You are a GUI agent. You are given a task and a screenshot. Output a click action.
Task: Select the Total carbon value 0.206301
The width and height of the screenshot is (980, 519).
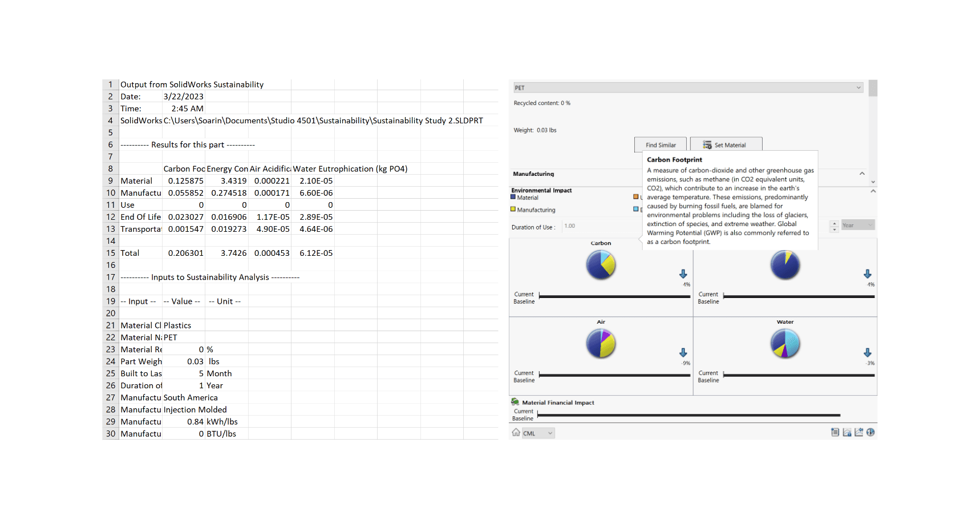(184, 253)
